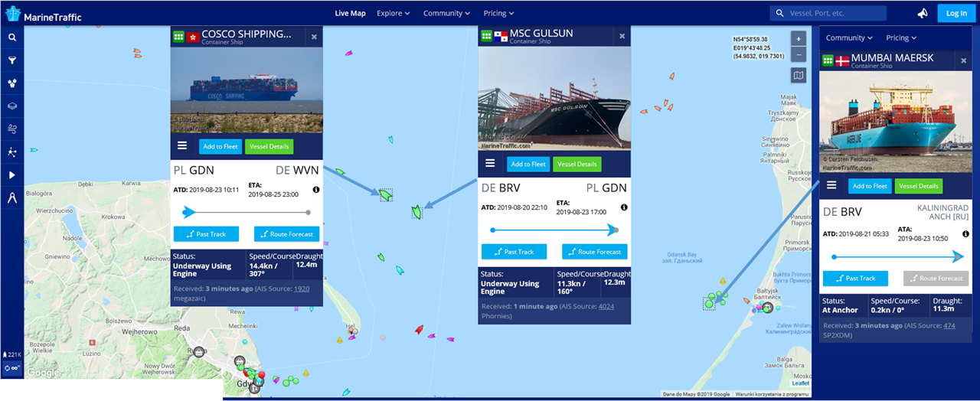
Task: Open the map type selector icon
Action: [x=799, y=75]
